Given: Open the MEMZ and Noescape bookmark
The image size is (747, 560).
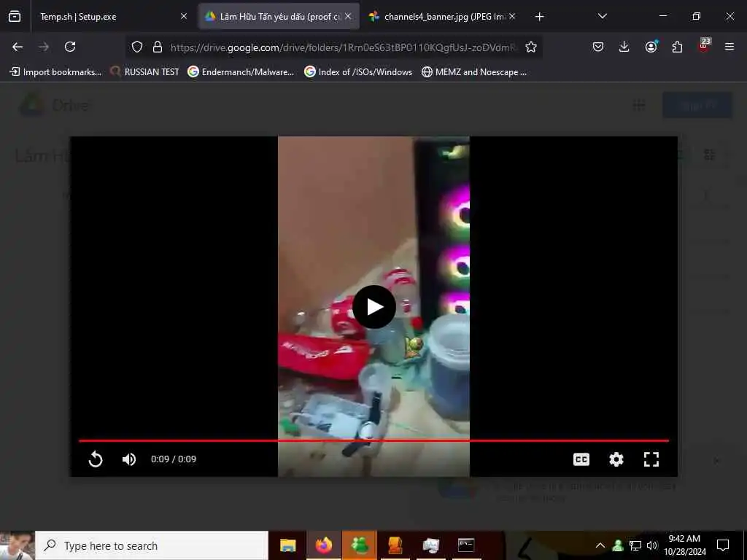Looking at the screenshot, I should [474, 72].
